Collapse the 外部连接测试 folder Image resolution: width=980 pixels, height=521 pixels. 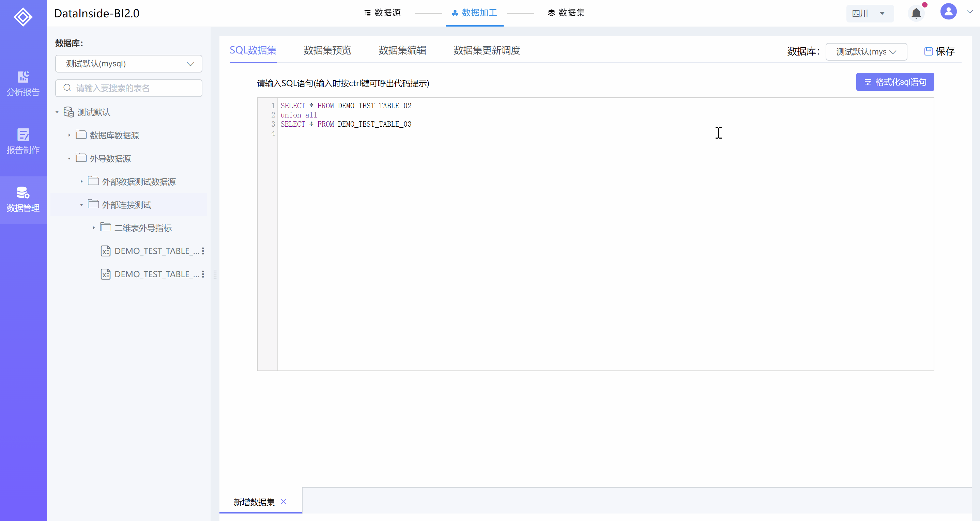pyautogui.click(x=81, y=205)
